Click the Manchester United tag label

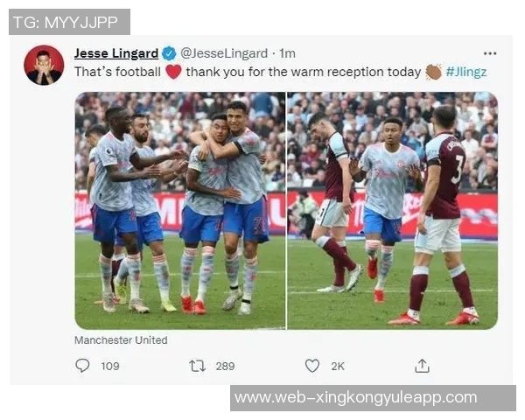point(121,340)
